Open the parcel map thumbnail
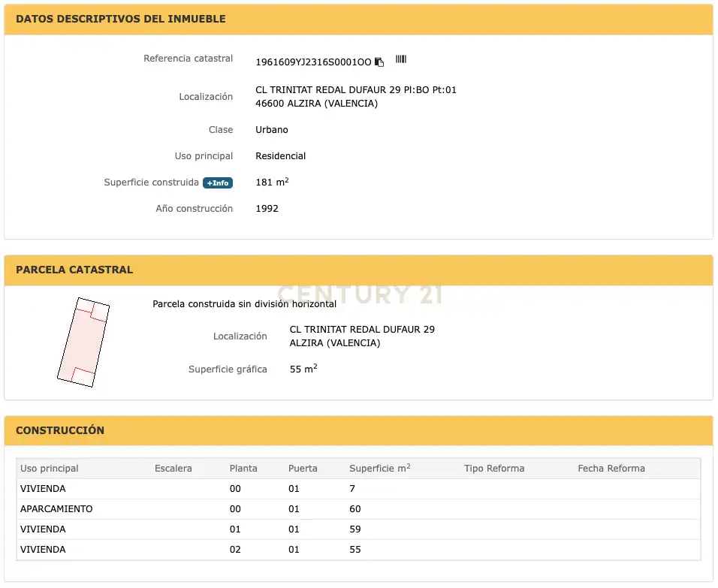This screenshot has width=718, height=588. [x=83, y=342]
